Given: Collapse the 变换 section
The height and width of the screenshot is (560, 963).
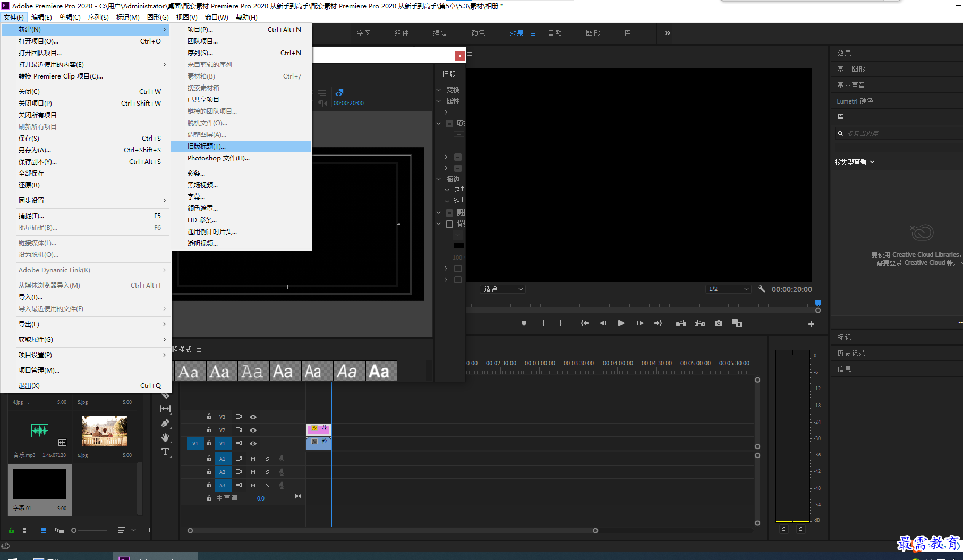Looking at the screenshot, I should tap(439, 90).
